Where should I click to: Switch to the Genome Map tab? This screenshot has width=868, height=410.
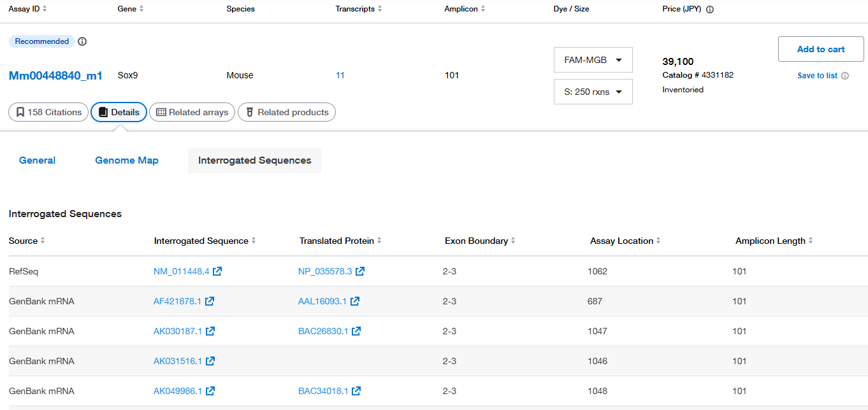127,160
